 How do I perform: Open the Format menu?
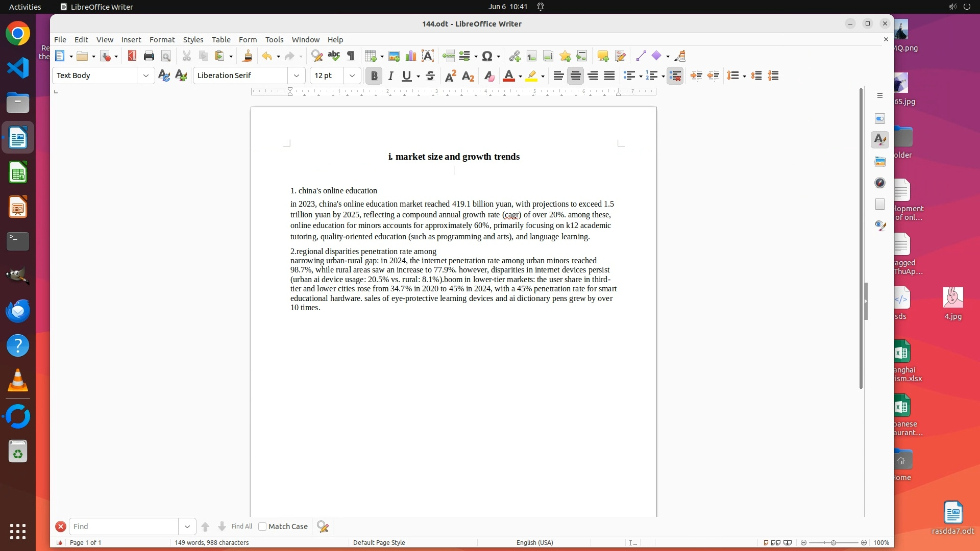coord(162,39)
